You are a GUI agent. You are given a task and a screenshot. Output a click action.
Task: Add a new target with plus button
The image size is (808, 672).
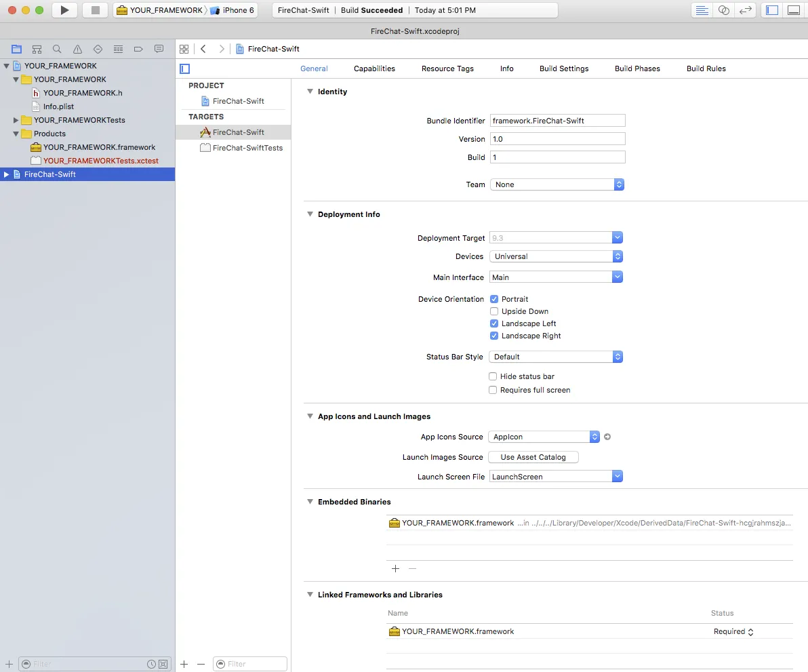184,664
